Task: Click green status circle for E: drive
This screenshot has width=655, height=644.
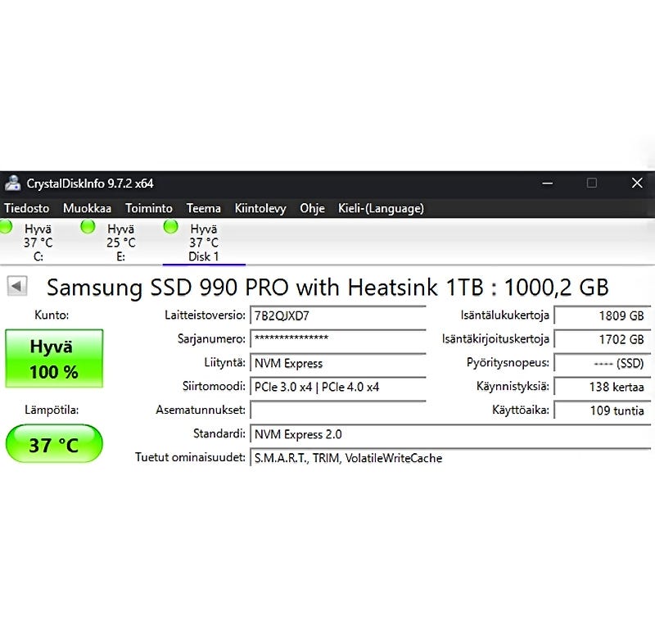Action: (88, 226)
